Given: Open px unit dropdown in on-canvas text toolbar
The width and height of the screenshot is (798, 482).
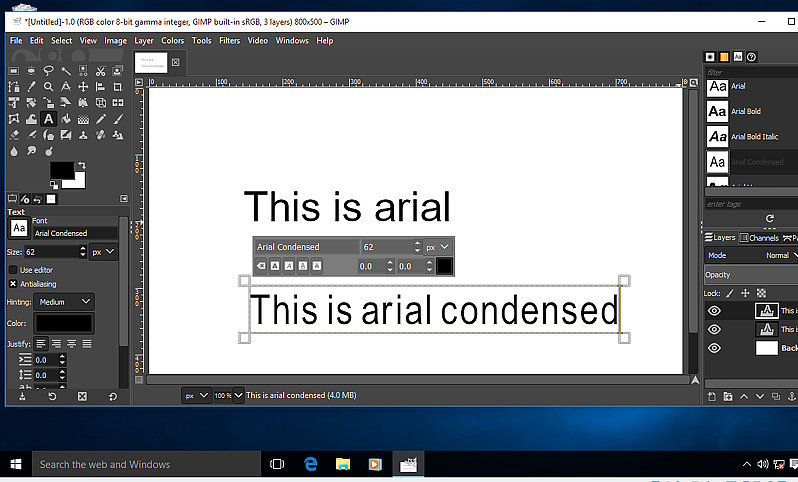Looking at the screenshot, I should pyautogui.click(x=438, y=247).
